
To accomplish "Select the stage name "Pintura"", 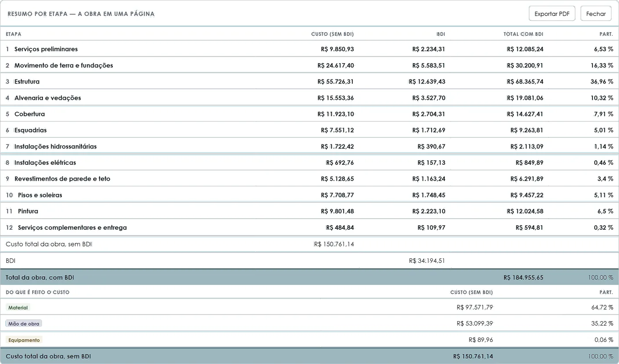I will (28, 212).
